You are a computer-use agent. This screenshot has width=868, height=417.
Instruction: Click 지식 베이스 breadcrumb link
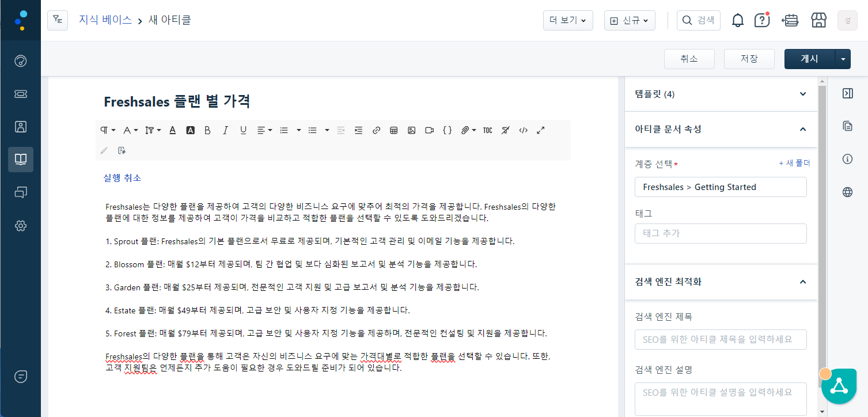point(104,20)
